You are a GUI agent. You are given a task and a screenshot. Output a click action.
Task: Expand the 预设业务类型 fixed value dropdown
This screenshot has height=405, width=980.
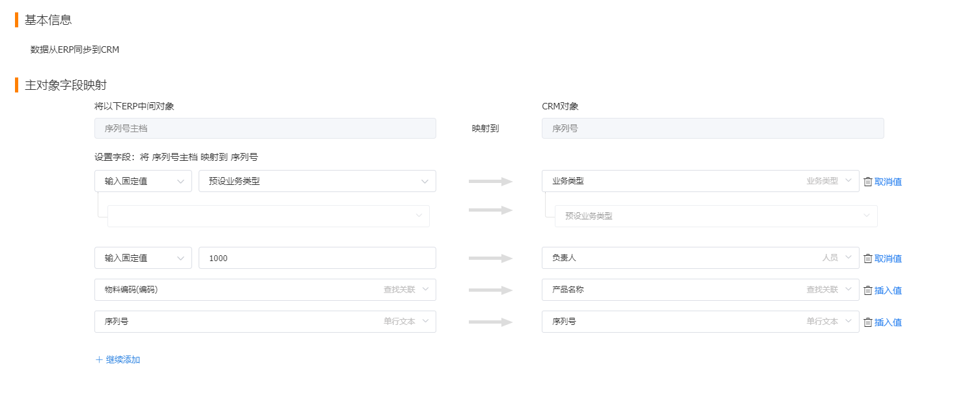317,181
